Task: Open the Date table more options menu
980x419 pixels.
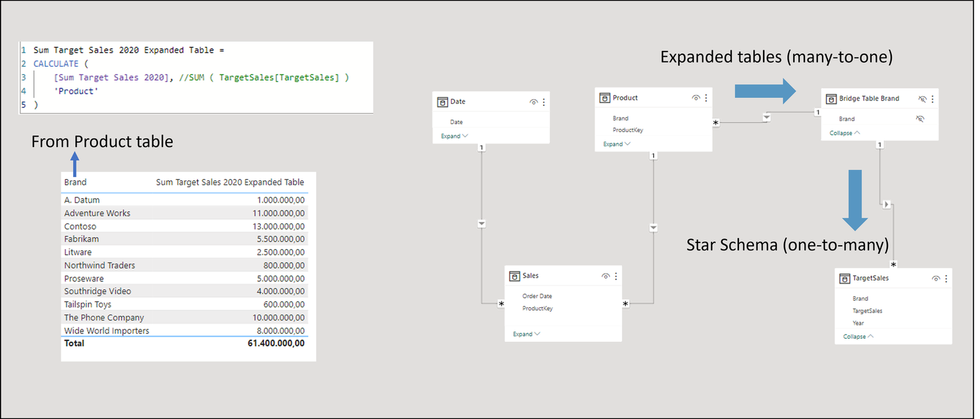Action: click(544, 102)
